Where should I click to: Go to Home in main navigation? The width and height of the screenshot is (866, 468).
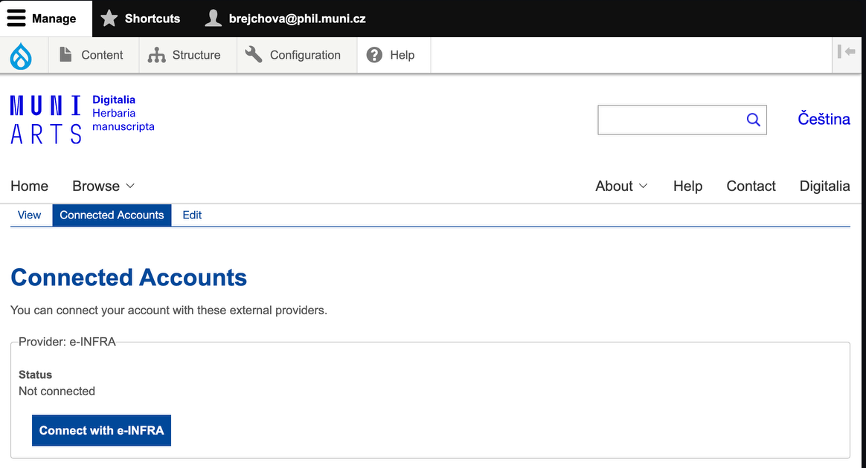click(x=29, y=186)
